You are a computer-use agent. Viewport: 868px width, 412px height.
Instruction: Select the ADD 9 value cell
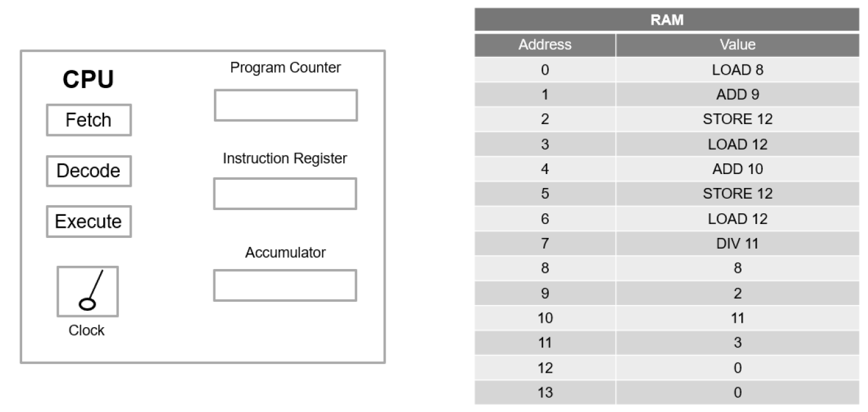pos(738,95)
